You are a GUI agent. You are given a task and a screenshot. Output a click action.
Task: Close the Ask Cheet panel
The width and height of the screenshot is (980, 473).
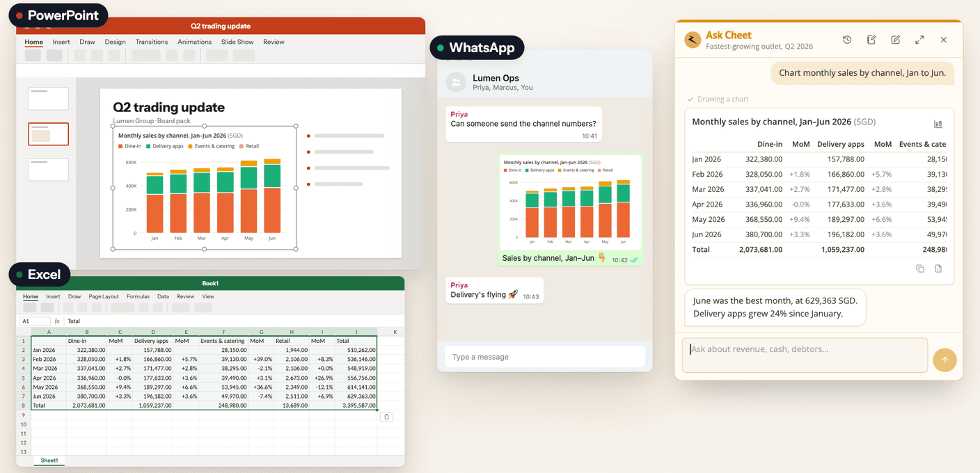click(944, 40)
